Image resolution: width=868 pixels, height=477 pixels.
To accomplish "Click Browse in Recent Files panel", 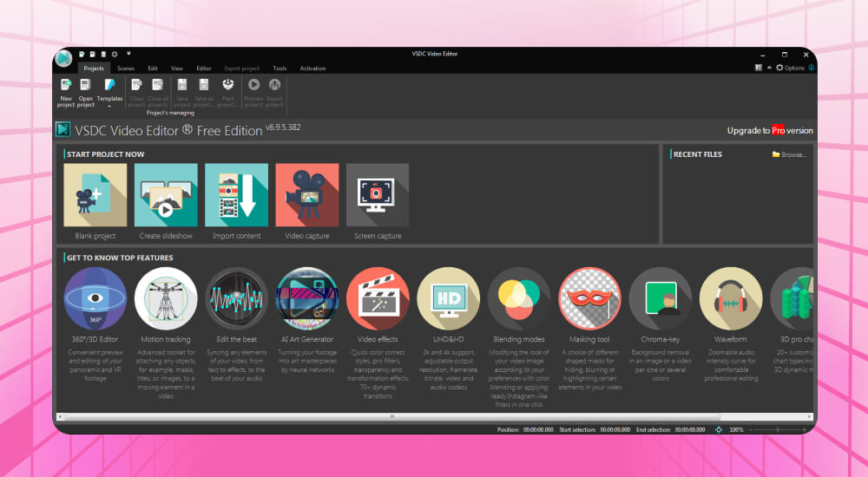I will click(789, 154).
